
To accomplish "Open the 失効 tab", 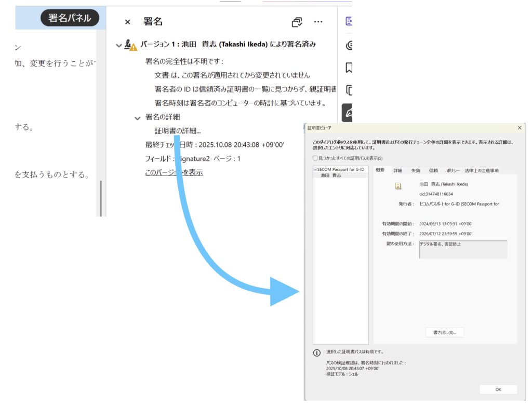I will (x=415, y=170).
